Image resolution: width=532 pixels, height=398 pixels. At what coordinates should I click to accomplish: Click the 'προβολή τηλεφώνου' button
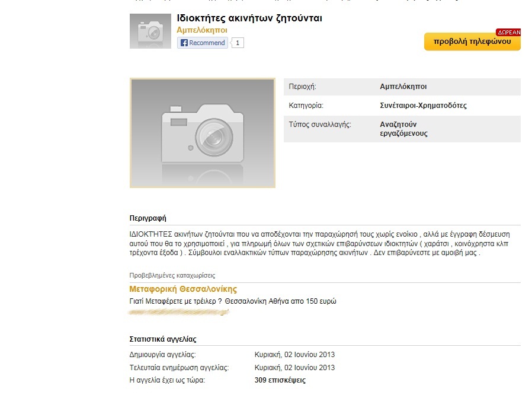click(472, 42)
